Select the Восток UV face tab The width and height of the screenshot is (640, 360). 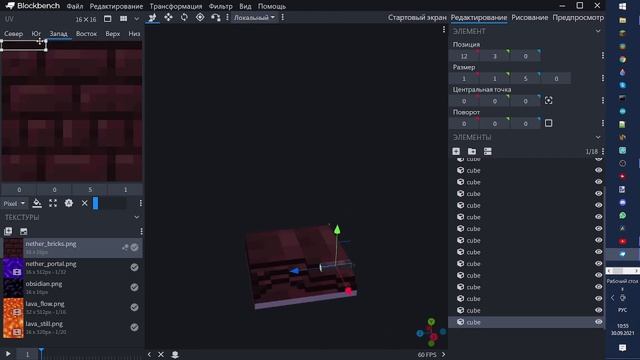tap(86, 34)
